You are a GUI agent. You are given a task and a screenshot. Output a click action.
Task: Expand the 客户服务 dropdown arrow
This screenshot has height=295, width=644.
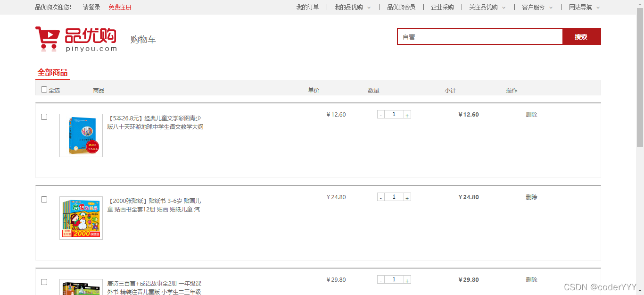tap(551, 8)
